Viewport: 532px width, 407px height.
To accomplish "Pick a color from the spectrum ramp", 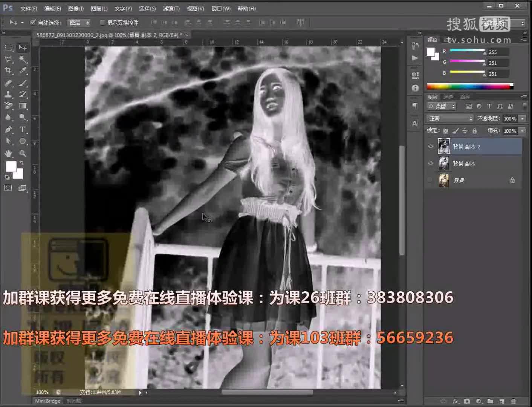I will pos(471,86).
